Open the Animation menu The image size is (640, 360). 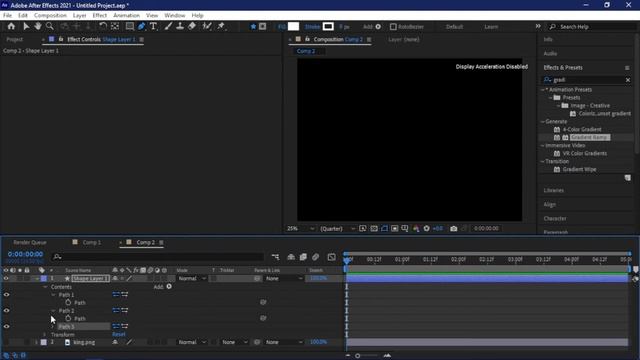pyautogui.click(x=126, y=16)
